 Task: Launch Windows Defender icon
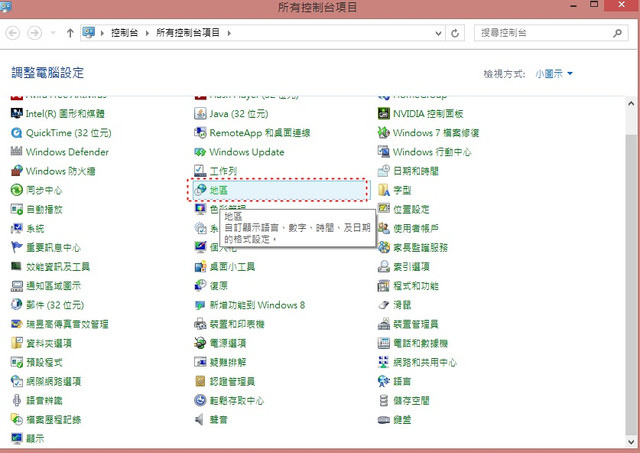coord(16,152)
